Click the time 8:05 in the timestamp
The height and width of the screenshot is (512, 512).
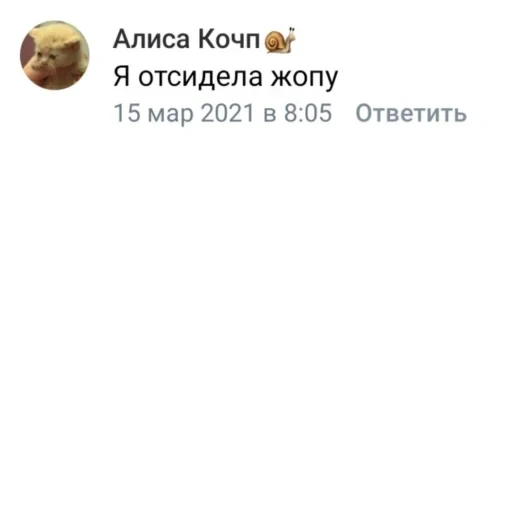(x=308, y=113)
